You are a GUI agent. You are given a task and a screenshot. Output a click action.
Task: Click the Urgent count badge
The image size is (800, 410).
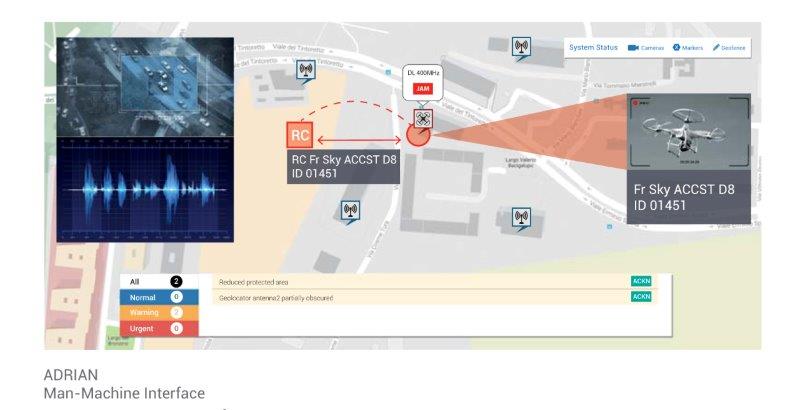[176, 328]
